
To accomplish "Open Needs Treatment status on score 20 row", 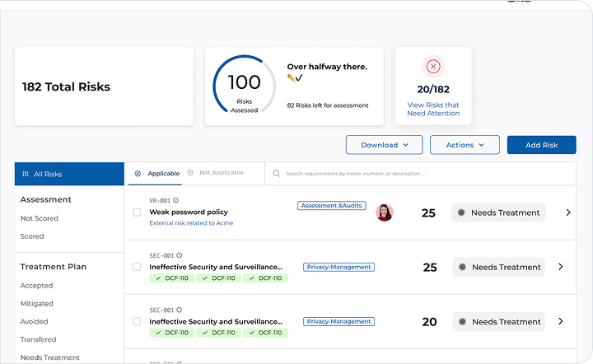I will pyautogui.click(x=499, y=322).
